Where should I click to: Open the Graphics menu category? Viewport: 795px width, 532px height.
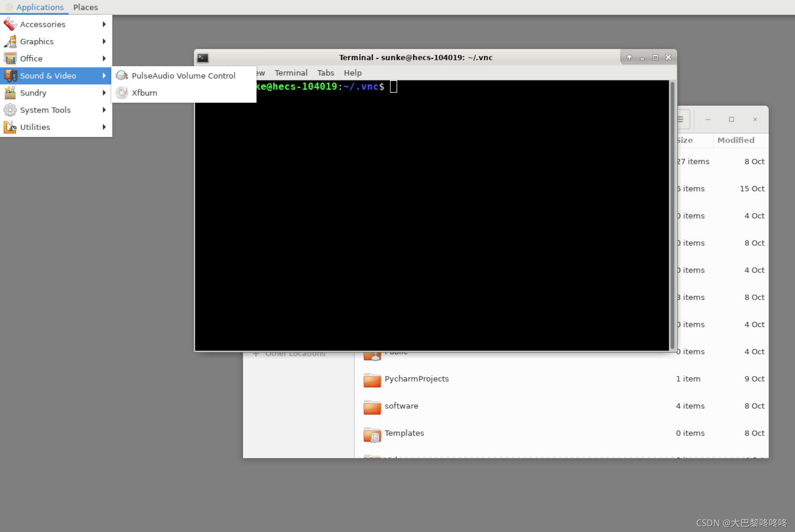tap(56, 42)
